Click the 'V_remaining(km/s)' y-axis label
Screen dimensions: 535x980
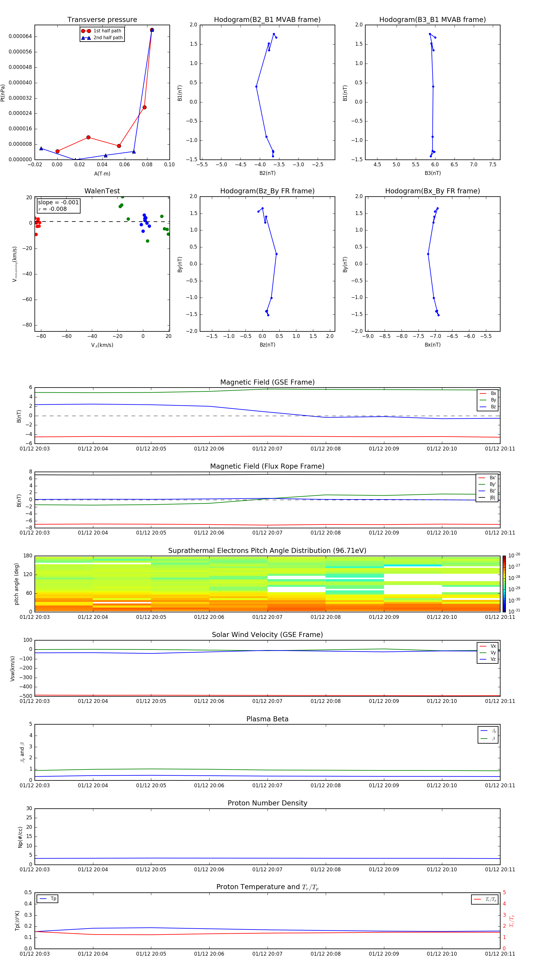(15, 264)
